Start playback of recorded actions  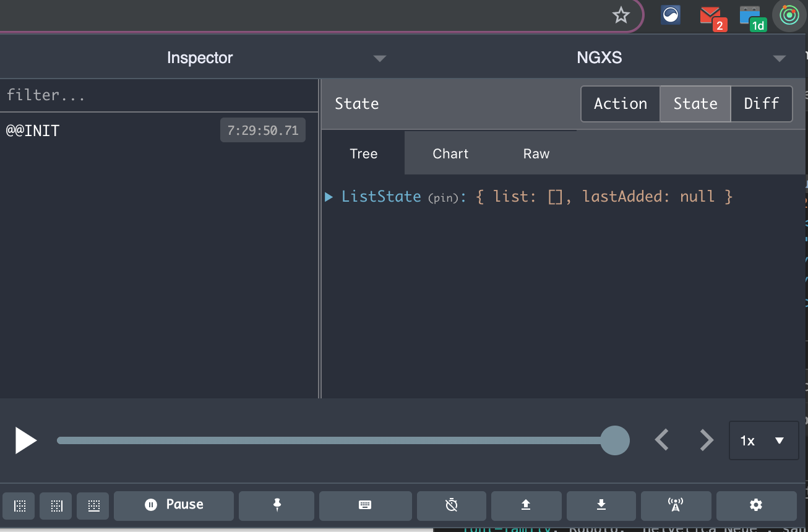tap(26, 440)
